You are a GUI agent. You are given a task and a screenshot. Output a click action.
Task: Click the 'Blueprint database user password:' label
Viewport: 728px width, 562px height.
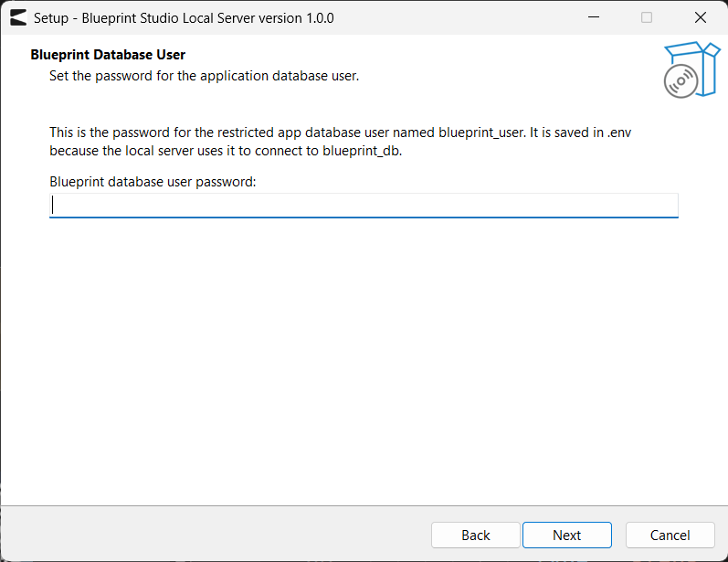[x=153, y=182]
